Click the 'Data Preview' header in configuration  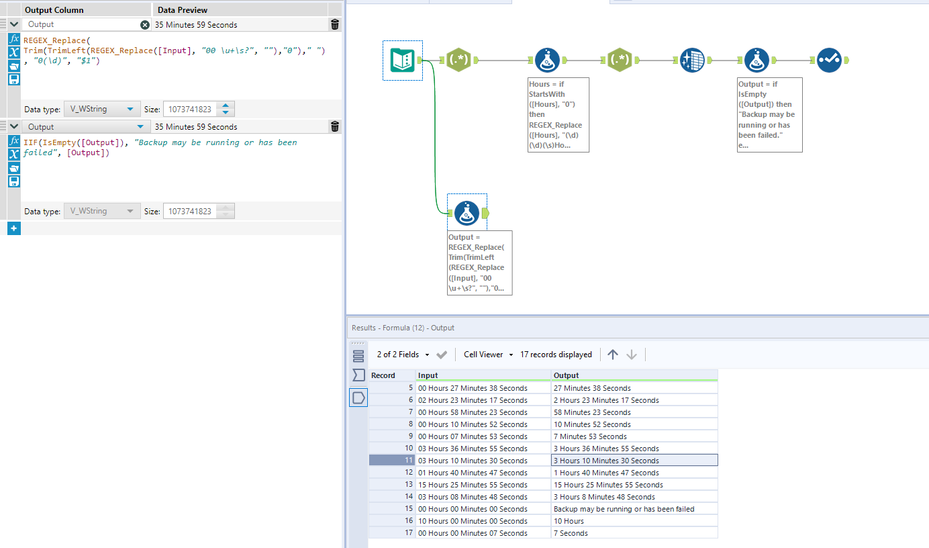coord(182,10)
